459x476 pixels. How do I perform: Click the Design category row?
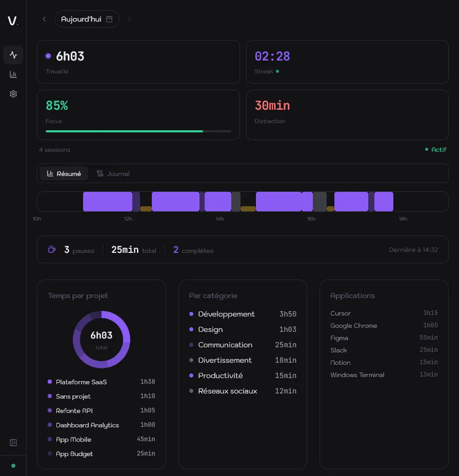pos(243,329)
